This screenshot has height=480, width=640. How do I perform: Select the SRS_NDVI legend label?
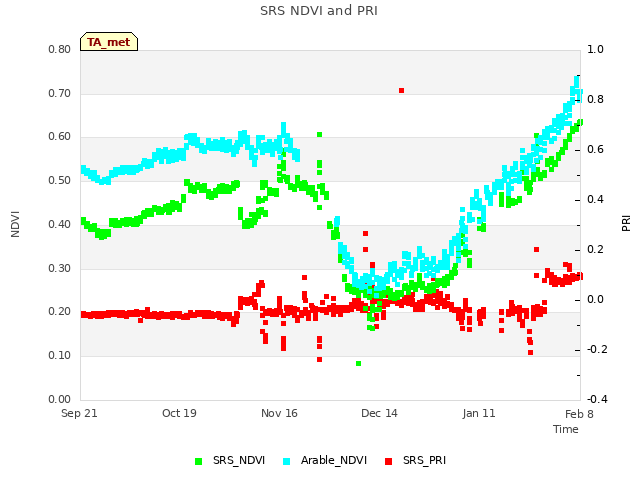[239, 460]
